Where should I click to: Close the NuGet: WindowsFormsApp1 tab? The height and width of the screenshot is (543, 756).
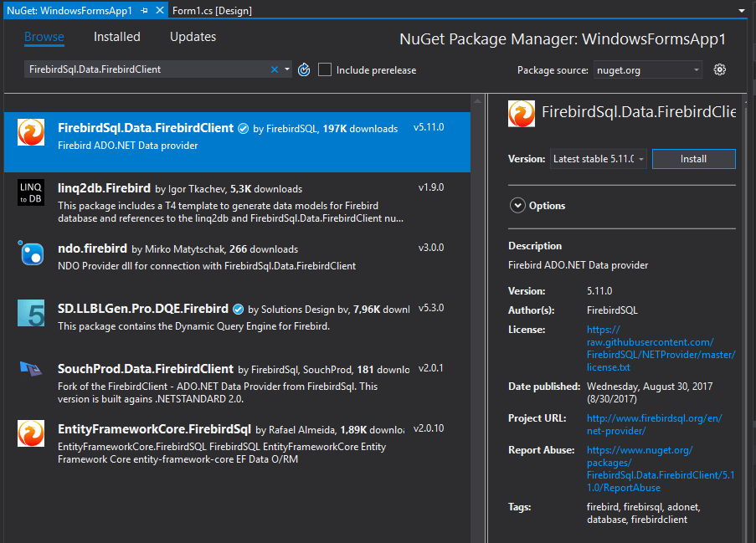[161, 10]
